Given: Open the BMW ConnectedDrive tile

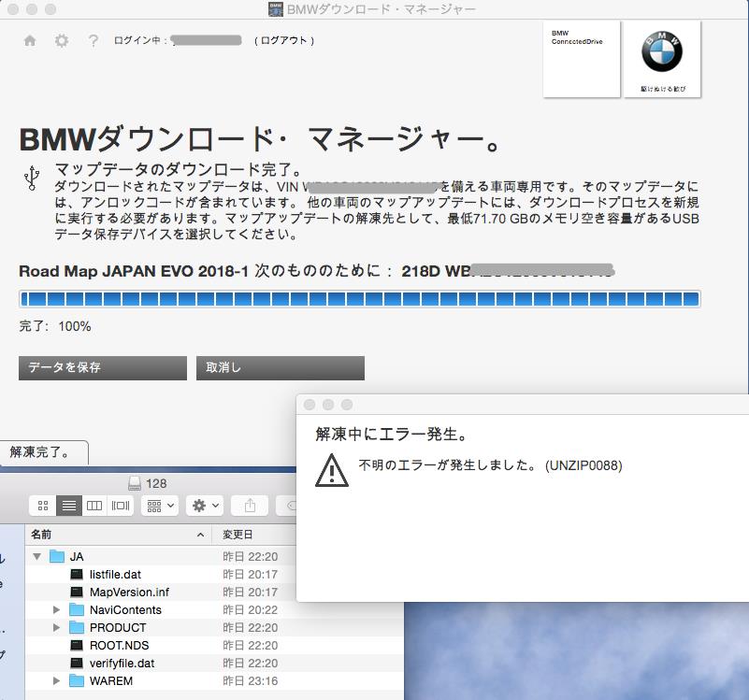Looking at the screenshot, I should pyautogui.click(x=582, y=59).
